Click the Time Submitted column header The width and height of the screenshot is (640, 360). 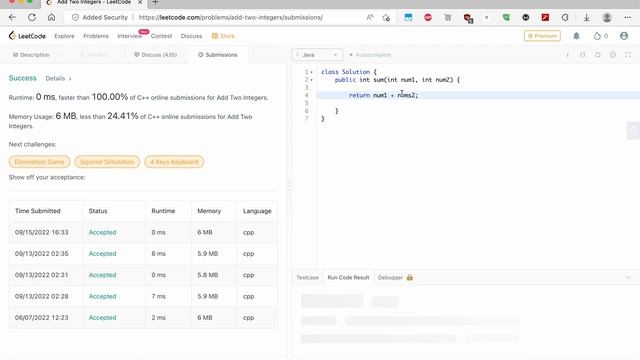38,211
